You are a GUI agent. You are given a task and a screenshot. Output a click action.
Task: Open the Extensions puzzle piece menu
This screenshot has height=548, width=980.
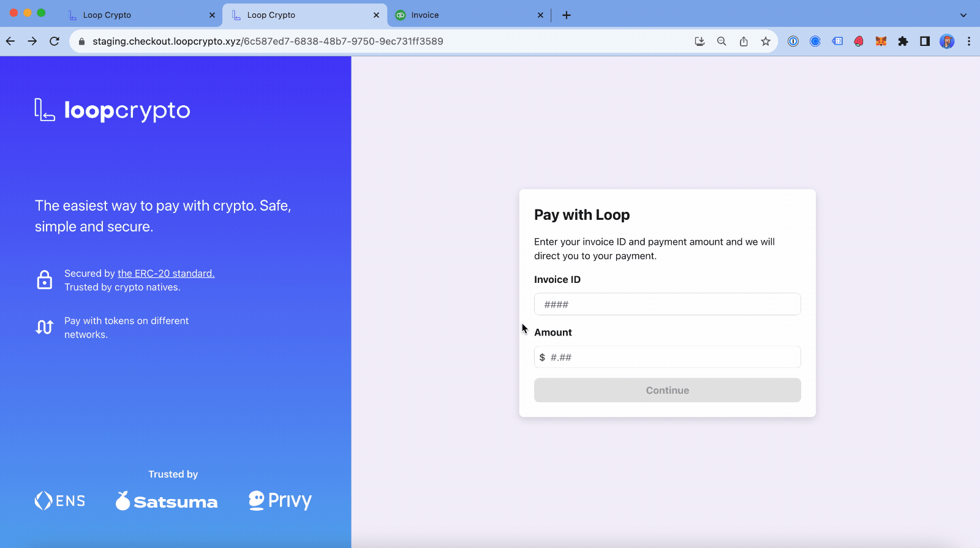(x=903, y=41)
